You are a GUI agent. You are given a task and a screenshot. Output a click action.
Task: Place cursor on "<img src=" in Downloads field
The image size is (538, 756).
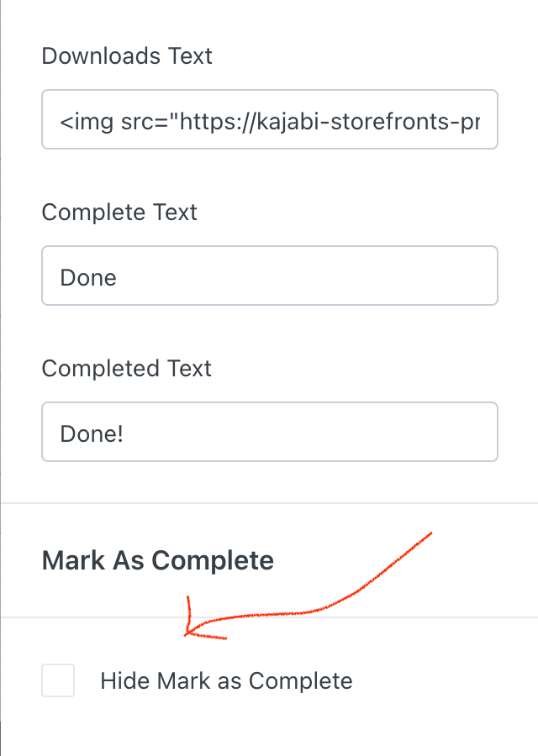pyautogui.click(x=117, y=122)
